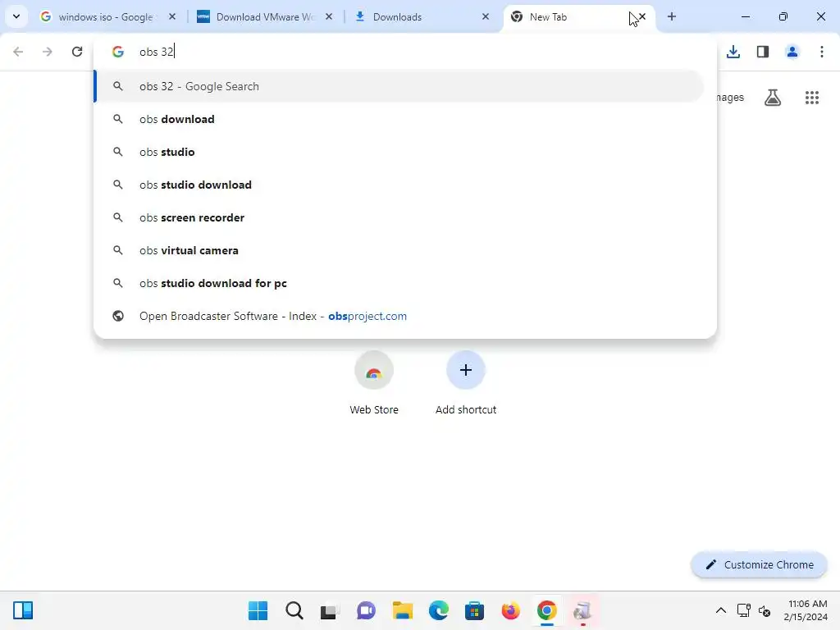Screen dimensions: 840x630
Task: Open the muted volume tray icon
Action: [x=765, y=610]
